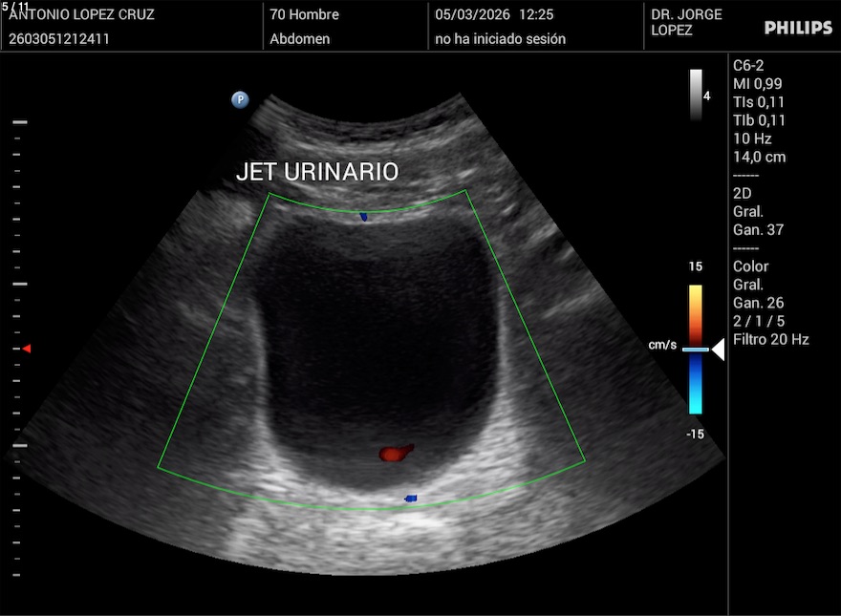Click the red urinary jet flow signal
This screenshot has width=841, height=616.
[395, 453]
